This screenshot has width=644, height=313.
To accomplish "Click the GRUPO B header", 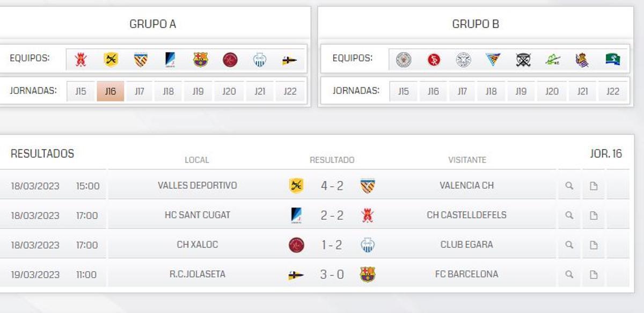I will pyautogui.click(x=477, y=24).
